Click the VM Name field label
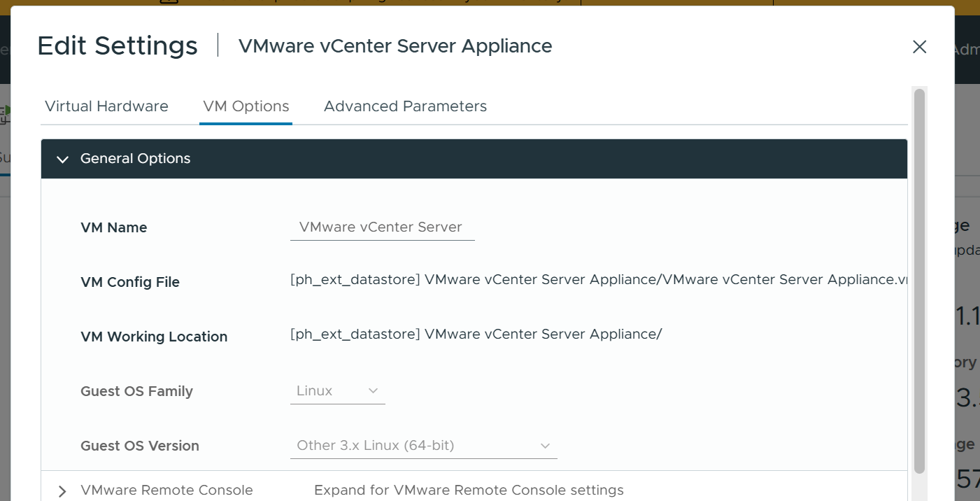Screen dimensions: 980x501 pos(114,227)
